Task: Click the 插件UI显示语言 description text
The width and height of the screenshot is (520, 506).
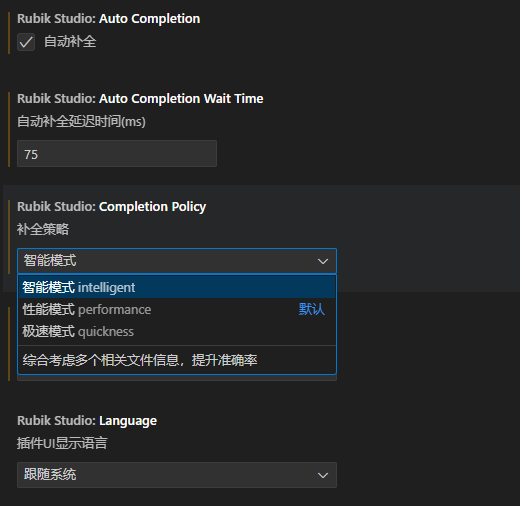Action: pyautogui.click(x=62, y=443)
